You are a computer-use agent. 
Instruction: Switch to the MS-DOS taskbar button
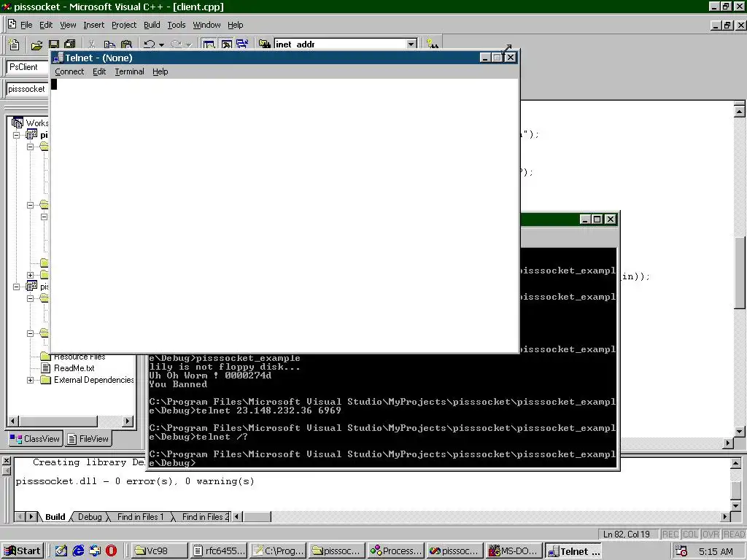(514, 551)
